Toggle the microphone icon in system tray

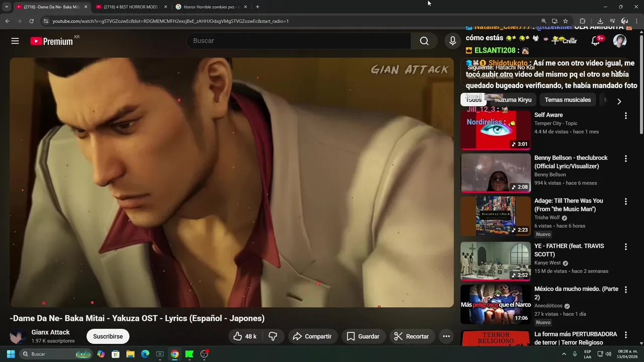pyautogui.click(x=575, y=354)
